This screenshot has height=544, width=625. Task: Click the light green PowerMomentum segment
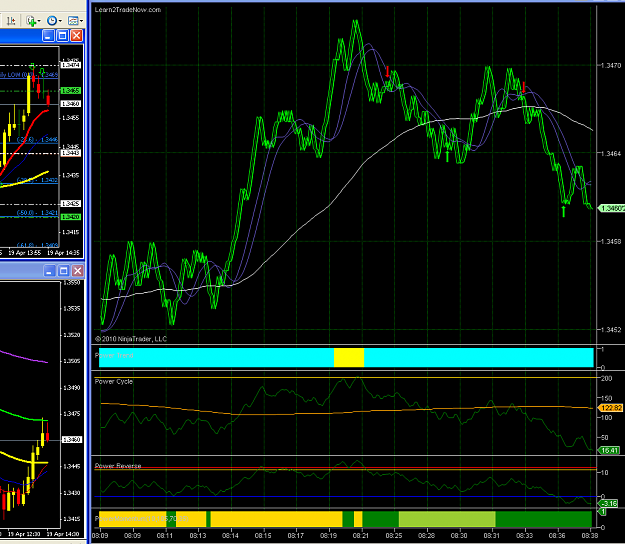tap(447, 519)
